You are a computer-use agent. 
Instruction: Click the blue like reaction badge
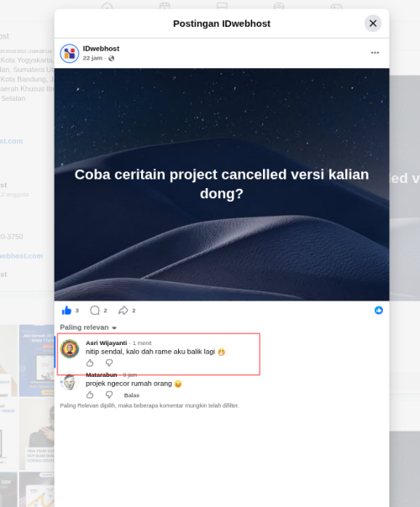click(x=379, y=310)
